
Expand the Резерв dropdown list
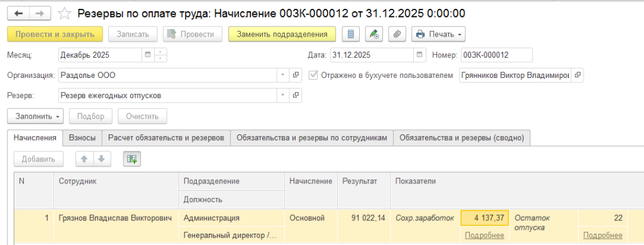pos(283,95)
